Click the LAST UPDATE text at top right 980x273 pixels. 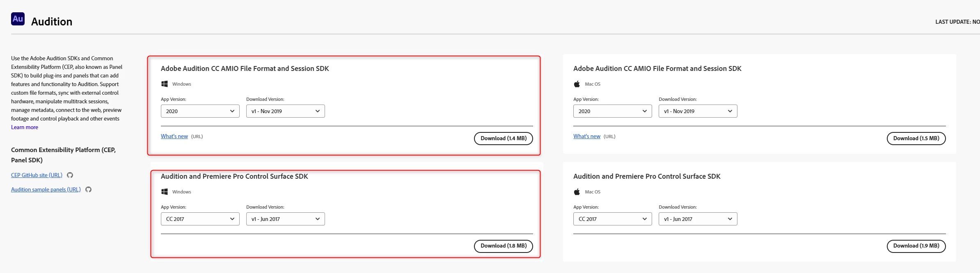957,22
